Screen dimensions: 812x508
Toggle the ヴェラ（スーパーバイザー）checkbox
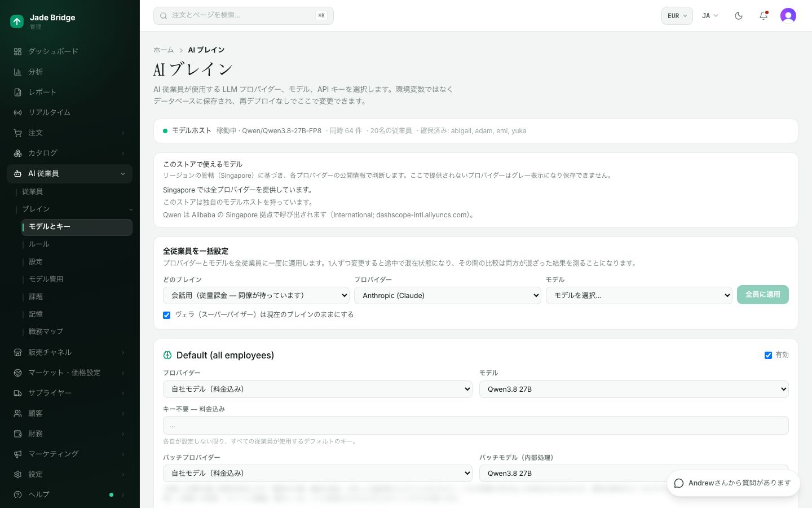(x=167, y=315)
